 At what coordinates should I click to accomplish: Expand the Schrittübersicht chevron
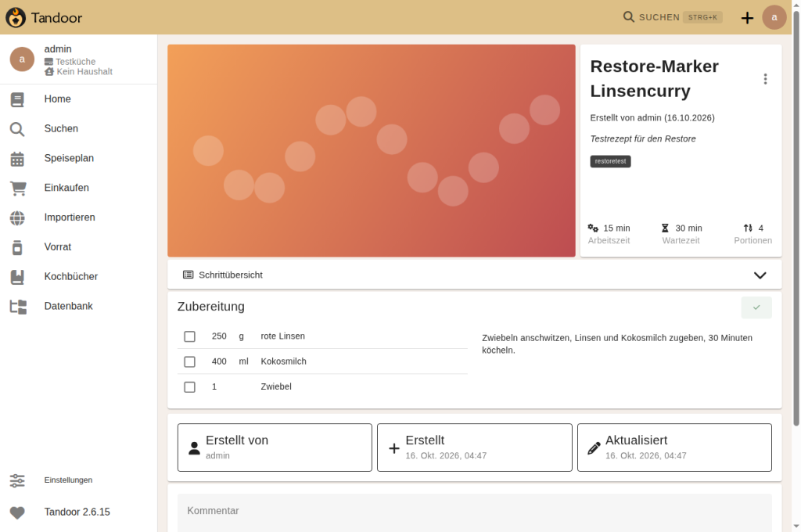(x=760, y=275)
